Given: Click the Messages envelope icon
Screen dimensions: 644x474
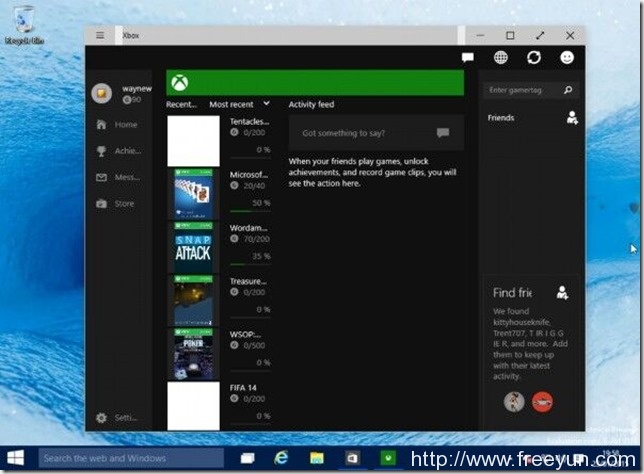Looking at the screenshot, I should point(101,177).
